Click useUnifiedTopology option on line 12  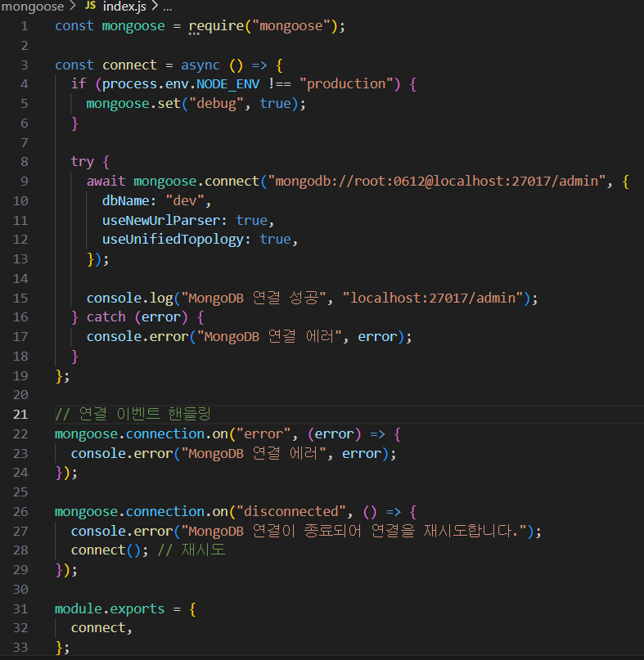[173, 240]
